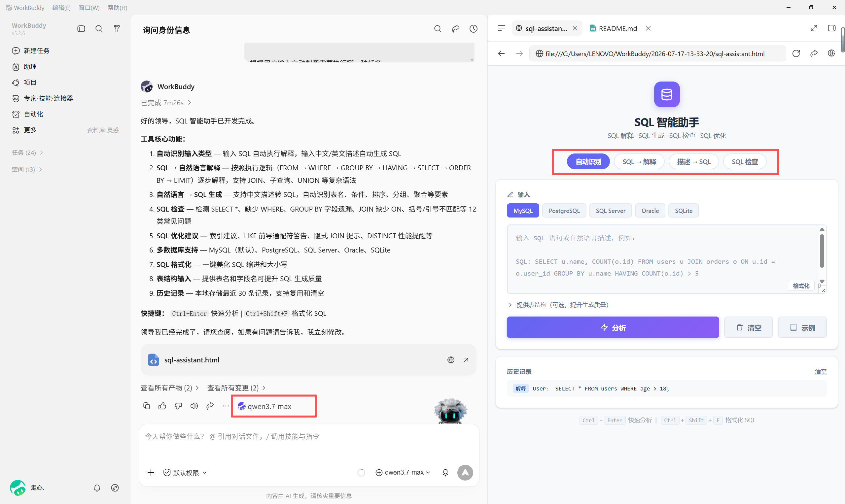Click the 分析 button
This screenshot has width=845, height=504.
[613, 327]
